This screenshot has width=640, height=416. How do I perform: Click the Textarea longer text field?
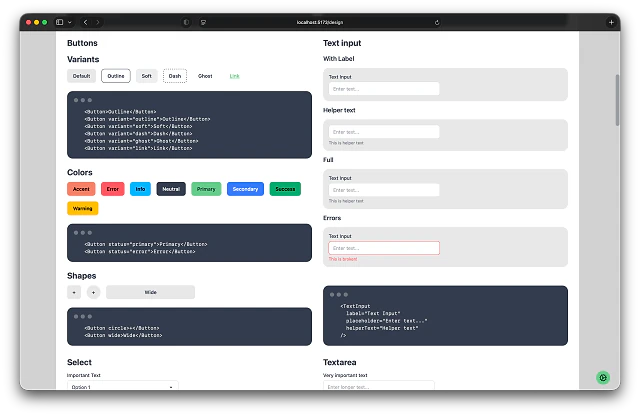pyautogui.click(x=379, y=385)
